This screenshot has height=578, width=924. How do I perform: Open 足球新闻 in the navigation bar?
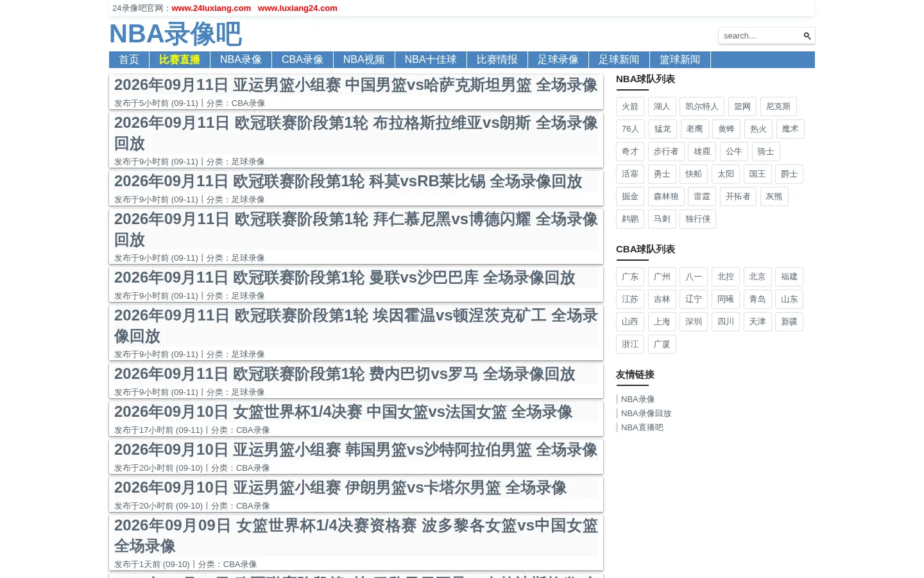point(619,60)
